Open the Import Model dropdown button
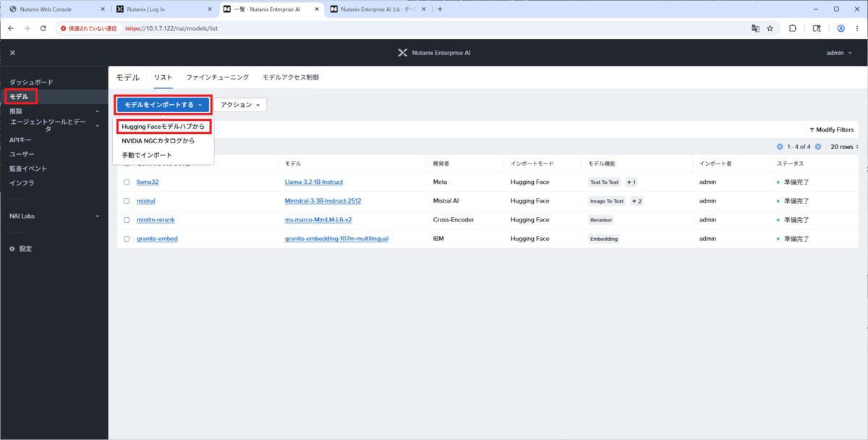The height and width of the screenshot is (440, 868). pyautogui.click(x=163, y=105)
